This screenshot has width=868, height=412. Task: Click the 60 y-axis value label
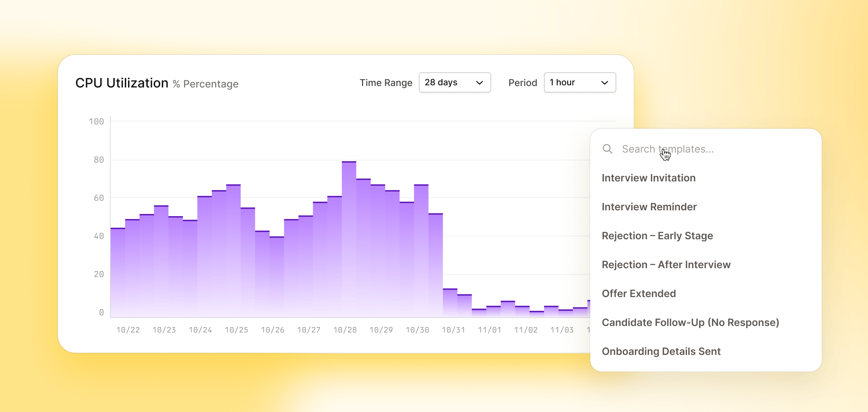click(99, 198)
